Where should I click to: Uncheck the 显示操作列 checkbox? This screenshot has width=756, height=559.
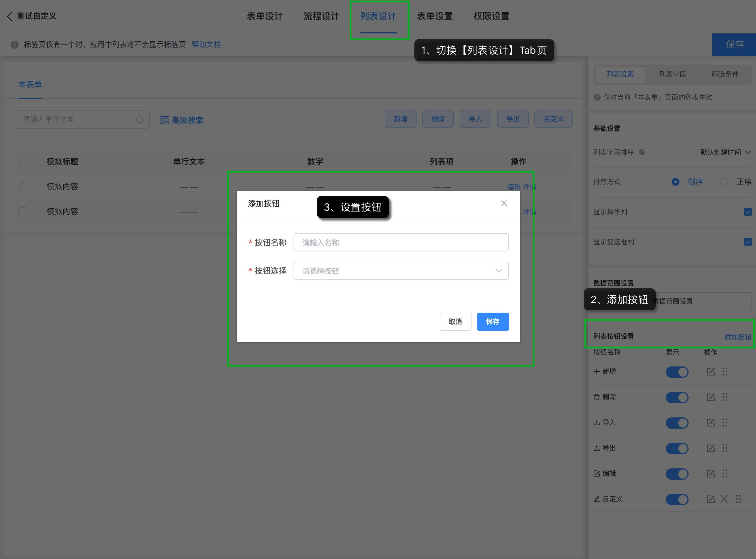click(x=748, y=212)
